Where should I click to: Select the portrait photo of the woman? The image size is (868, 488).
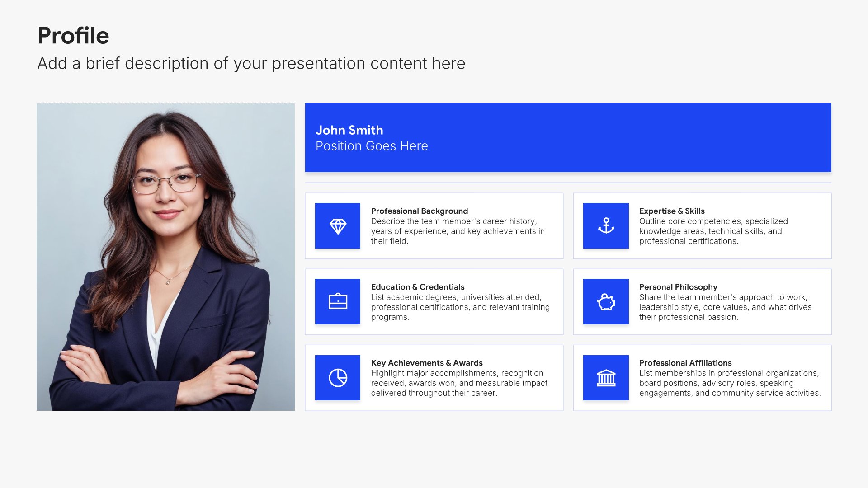pyautogui.click(x=165, y=257)
